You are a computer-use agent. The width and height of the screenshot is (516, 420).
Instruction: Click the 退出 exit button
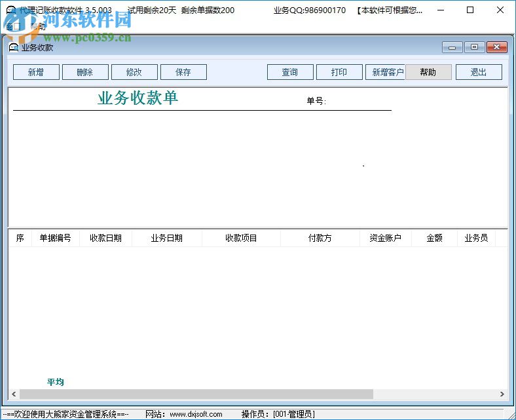coord(479,72)
